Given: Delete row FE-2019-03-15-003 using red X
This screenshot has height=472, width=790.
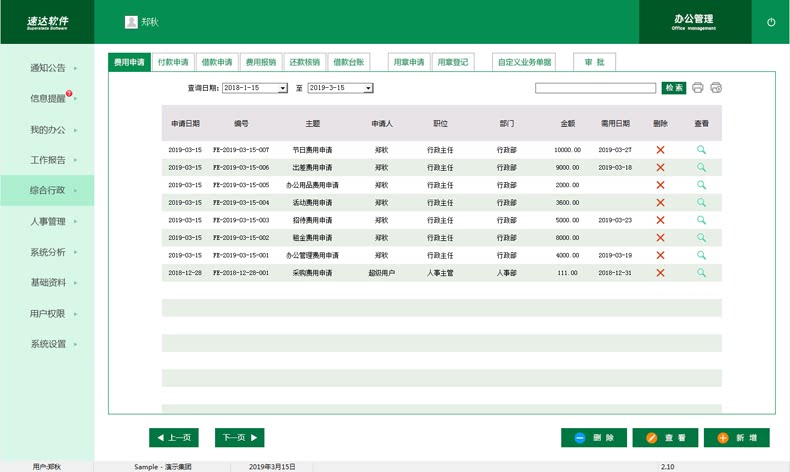Looking at the screenshot, I should pos(660,220).
